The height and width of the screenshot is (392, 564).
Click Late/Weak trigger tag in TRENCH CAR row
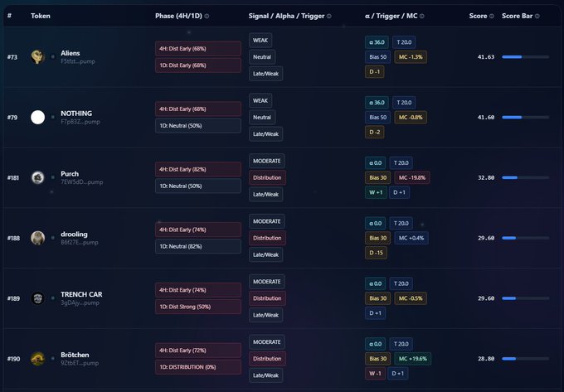coord(265,315)
